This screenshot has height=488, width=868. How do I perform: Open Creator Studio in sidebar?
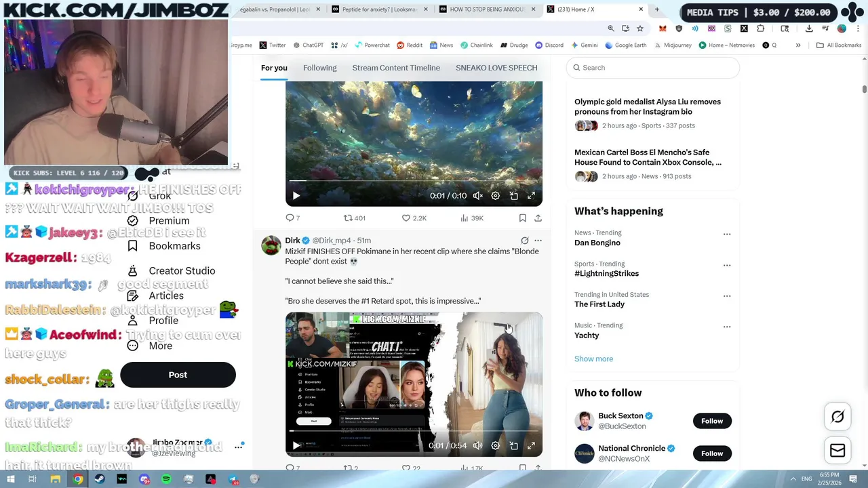(172, 271)
